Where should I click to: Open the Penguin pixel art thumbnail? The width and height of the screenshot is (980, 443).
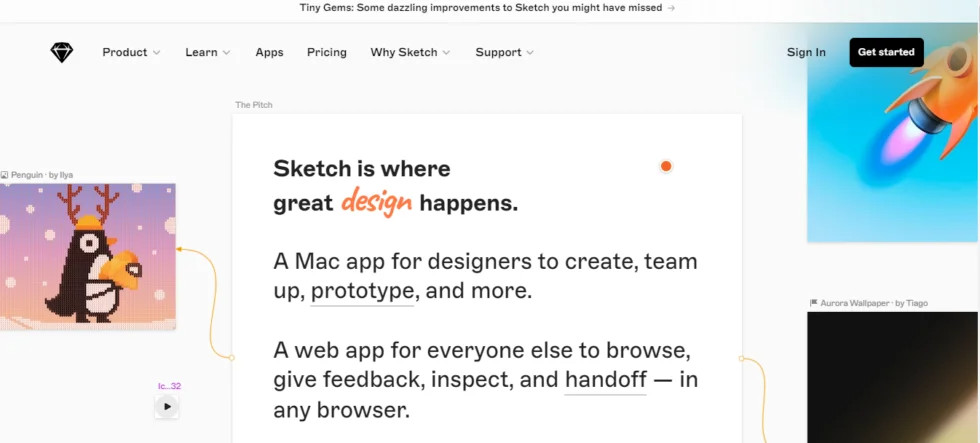pyautogui.click(x=88, y=256)
